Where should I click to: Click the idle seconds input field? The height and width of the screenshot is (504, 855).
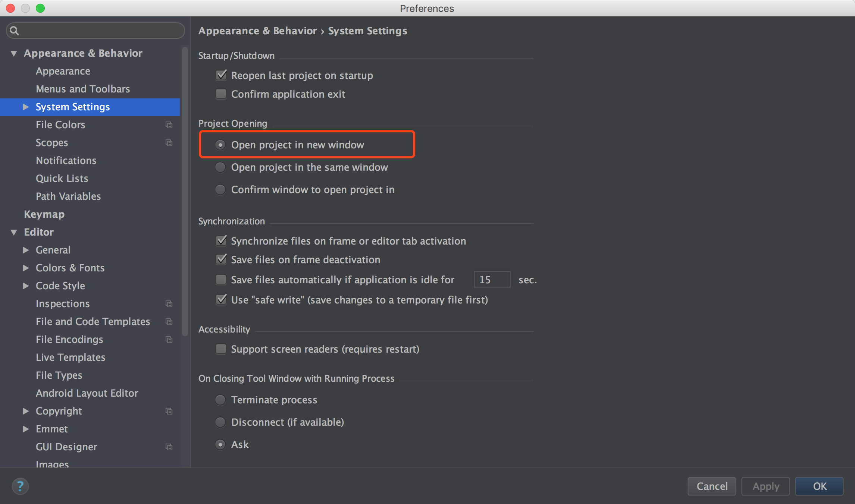click(x=492, y=280)
